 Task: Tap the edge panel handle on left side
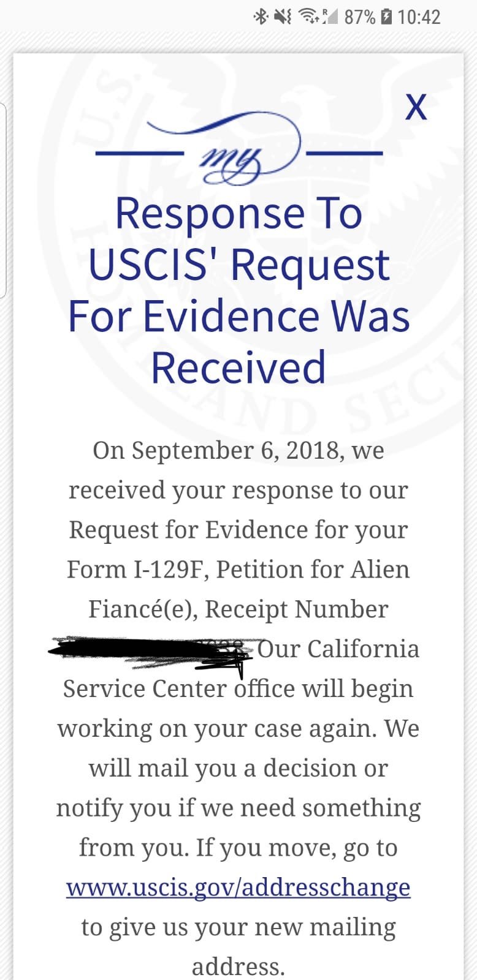[3, 200]
